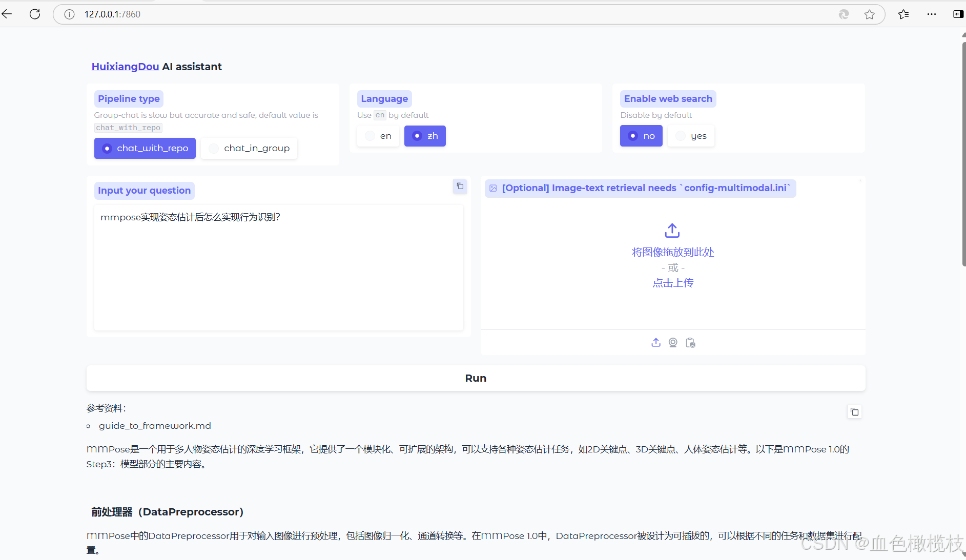This screenshot has width=966, height=560.
Task: Add page to favorites star icon
Action: (869, 14)
